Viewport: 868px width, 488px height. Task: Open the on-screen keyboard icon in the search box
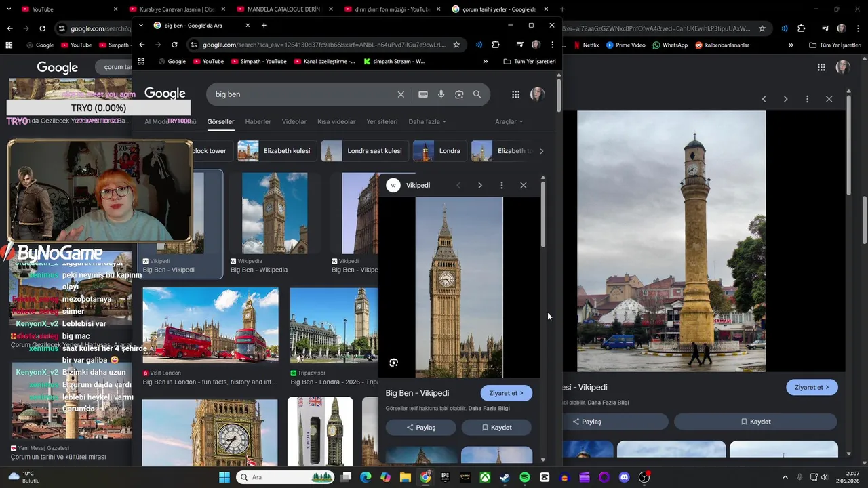423,94
